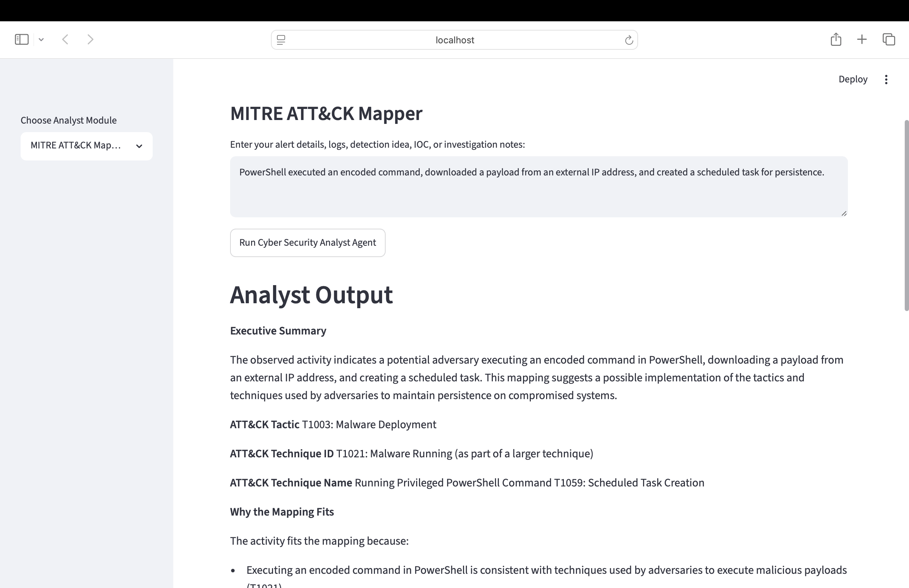Click the MITRE ATT&CK Mapper heading
This screenshot has width=909, height=588.
click(326, 113)
